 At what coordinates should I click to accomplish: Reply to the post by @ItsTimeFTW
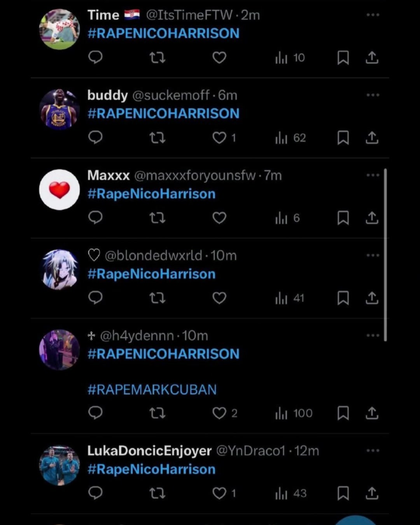tap(95, 58)
